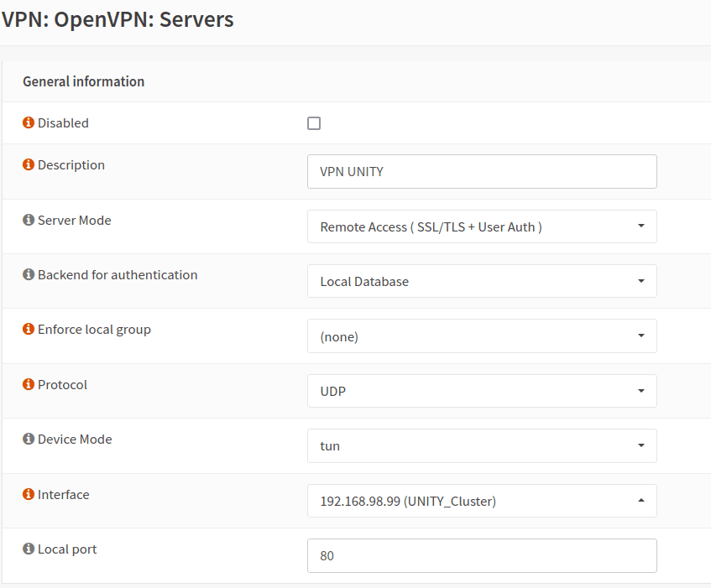Screen dimensions: 711x588
Task: Open the Interface UNITY_Cluster dropdown
Action: [482, 501]
